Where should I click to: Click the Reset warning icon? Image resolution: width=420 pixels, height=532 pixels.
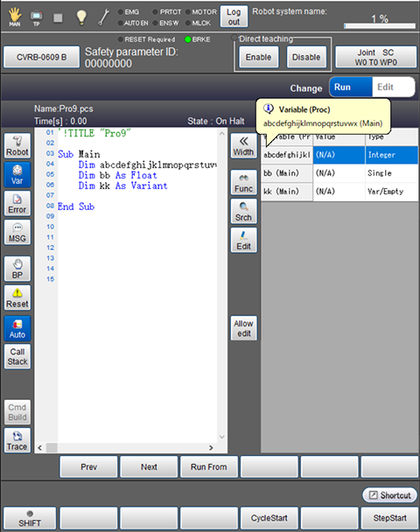(17, 297)
